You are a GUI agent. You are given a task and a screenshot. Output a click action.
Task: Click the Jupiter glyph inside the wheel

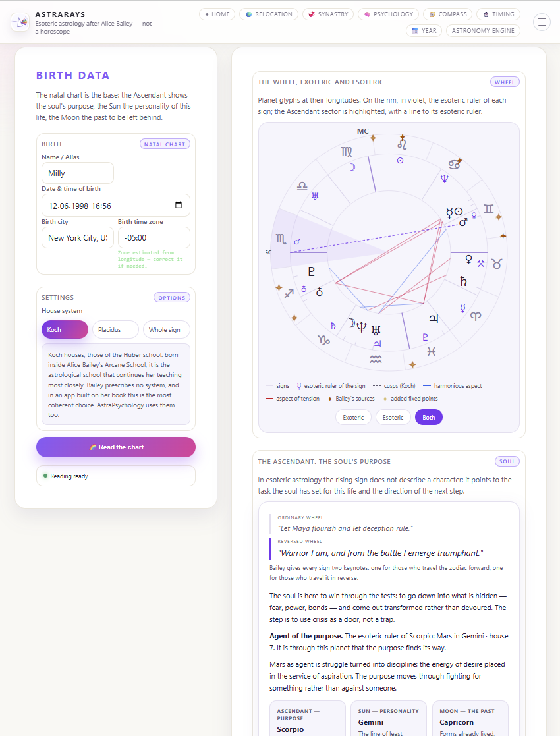[x=434, y=319]
